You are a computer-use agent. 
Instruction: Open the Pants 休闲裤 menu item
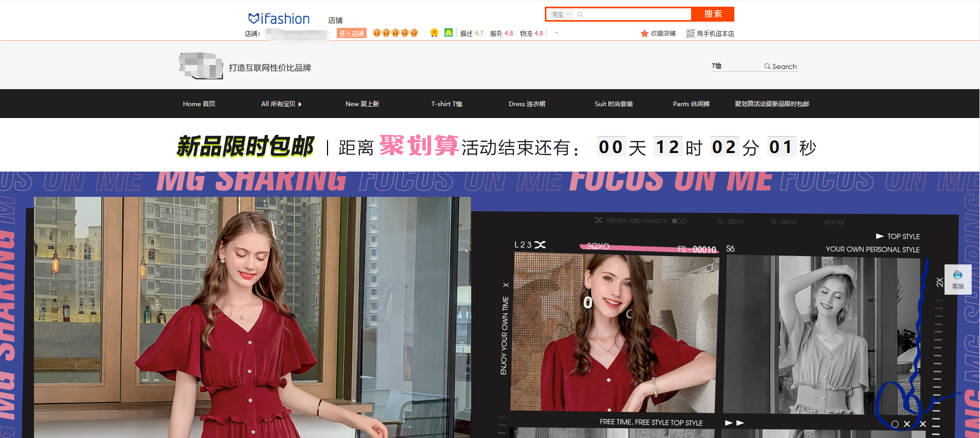tap(691, 104)
